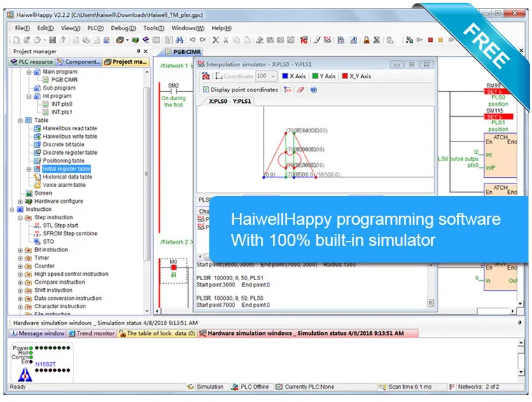532x402 pixels.
Task: Click the green compile toolbar icon
Action: point(135,40)
